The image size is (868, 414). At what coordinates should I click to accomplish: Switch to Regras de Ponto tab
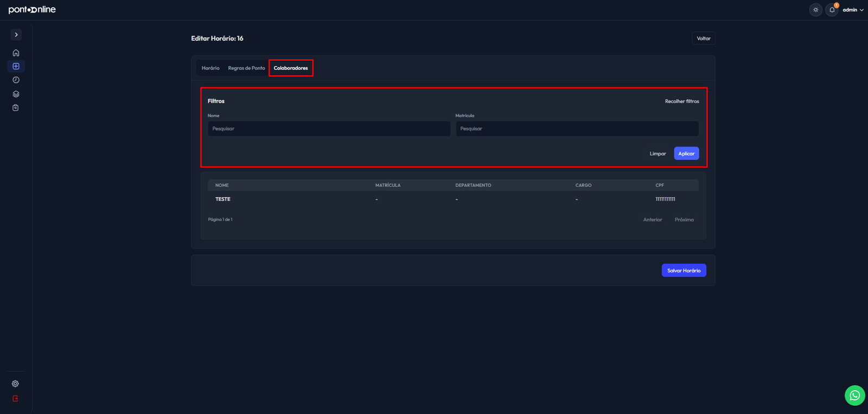246,68
